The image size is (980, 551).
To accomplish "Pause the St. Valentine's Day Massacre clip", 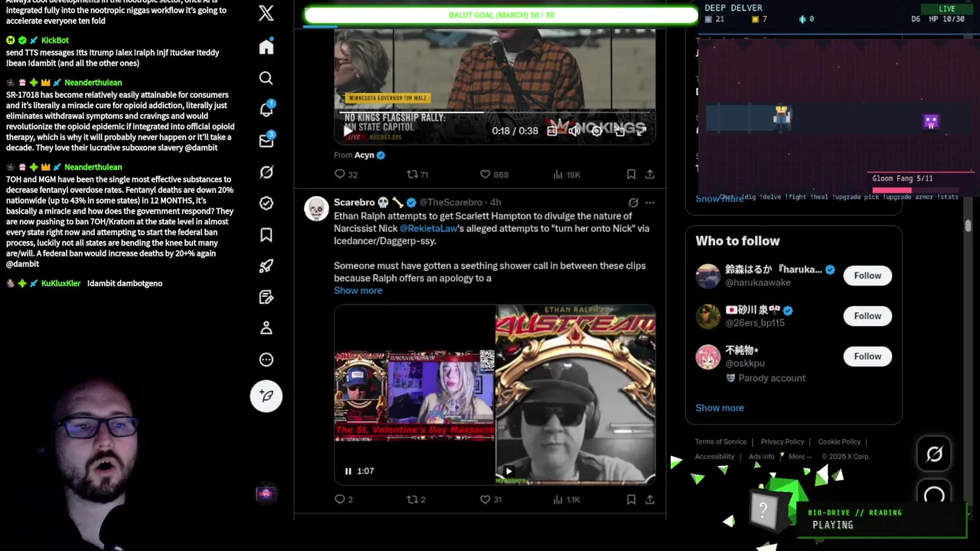I will 348,471.
